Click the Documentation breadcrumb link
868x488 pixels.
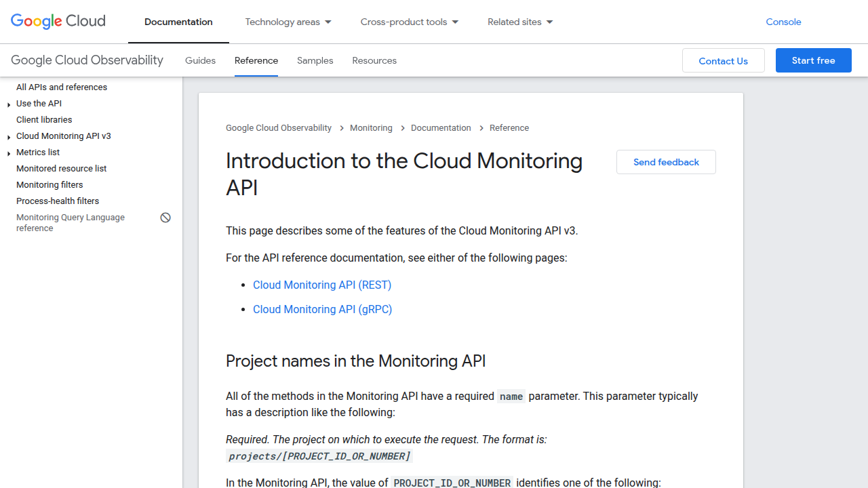tap(441, 127)
